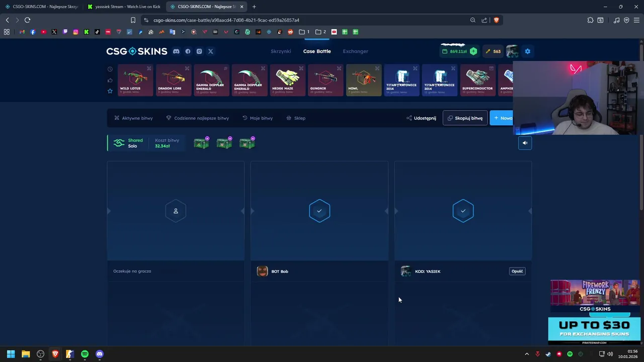Open the Hedge Maze gloves drop card
The height and width of the screenshot is (362, 644).
click(x=287, y=80)
